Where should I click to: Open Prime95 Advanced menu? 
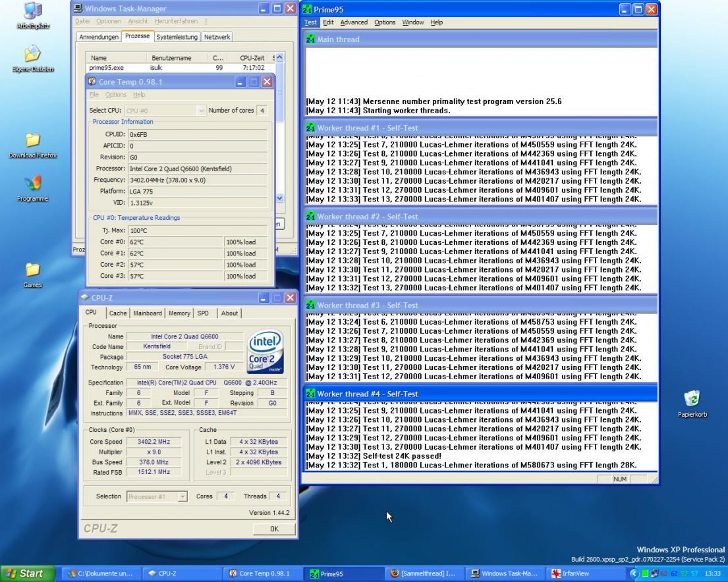354,22
